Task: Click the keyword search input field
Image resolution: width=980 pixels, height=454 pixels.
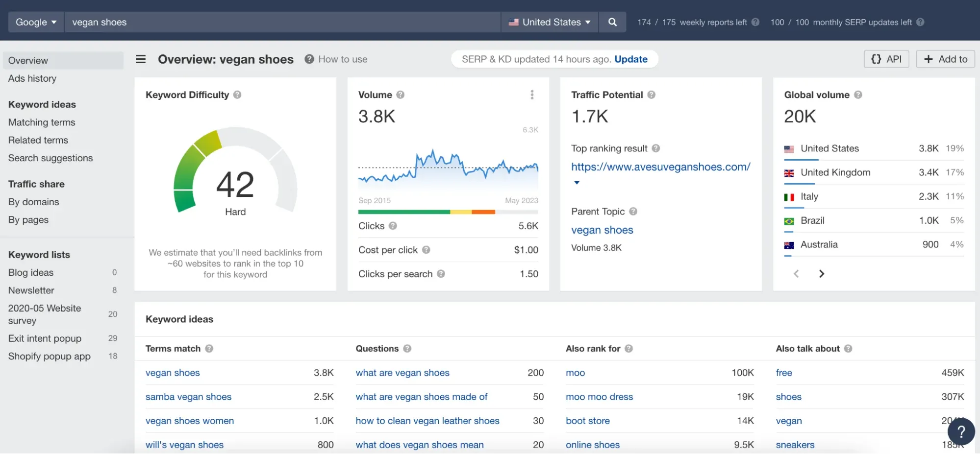Action: [282, 22]
